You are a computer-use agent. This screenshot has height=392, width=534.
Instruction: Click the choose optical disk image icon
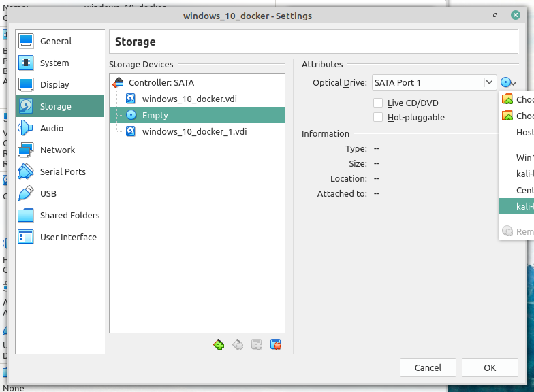508,83
